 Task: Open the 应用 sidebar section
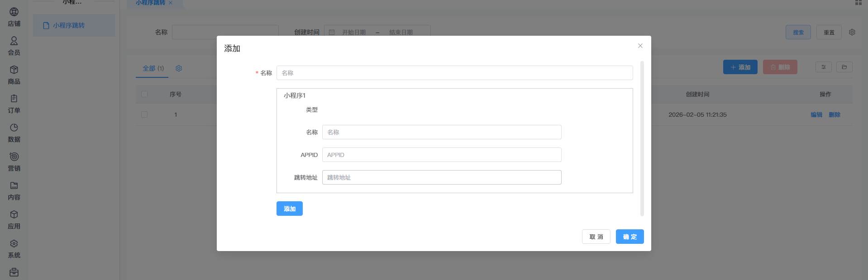point(14,220)
